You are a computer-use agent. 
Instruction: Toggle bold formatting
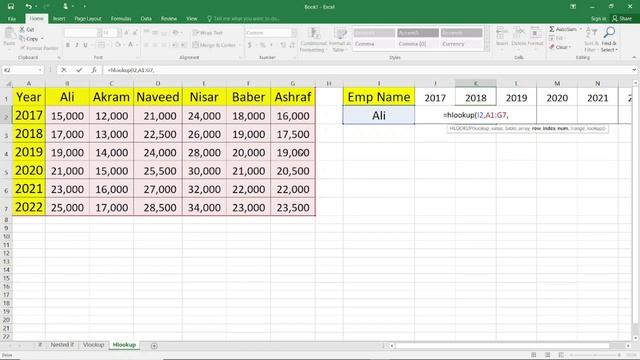68,44
